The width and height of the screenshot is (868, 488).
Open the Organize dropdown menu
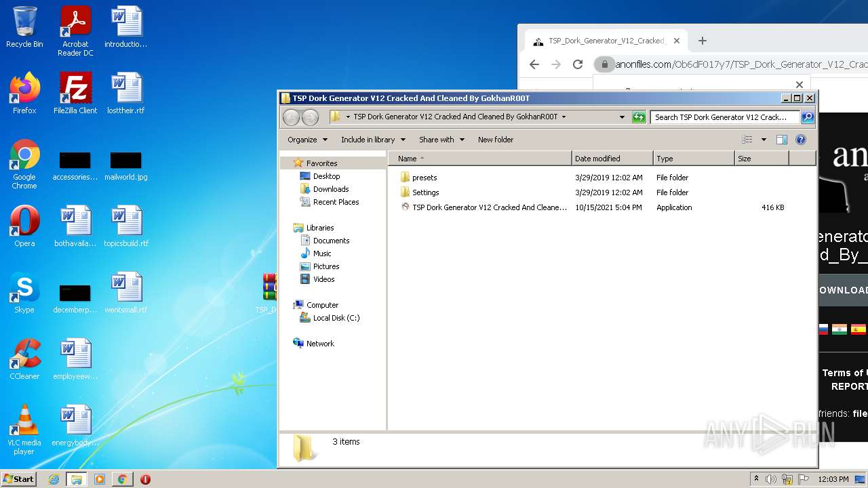click(307, 140)
